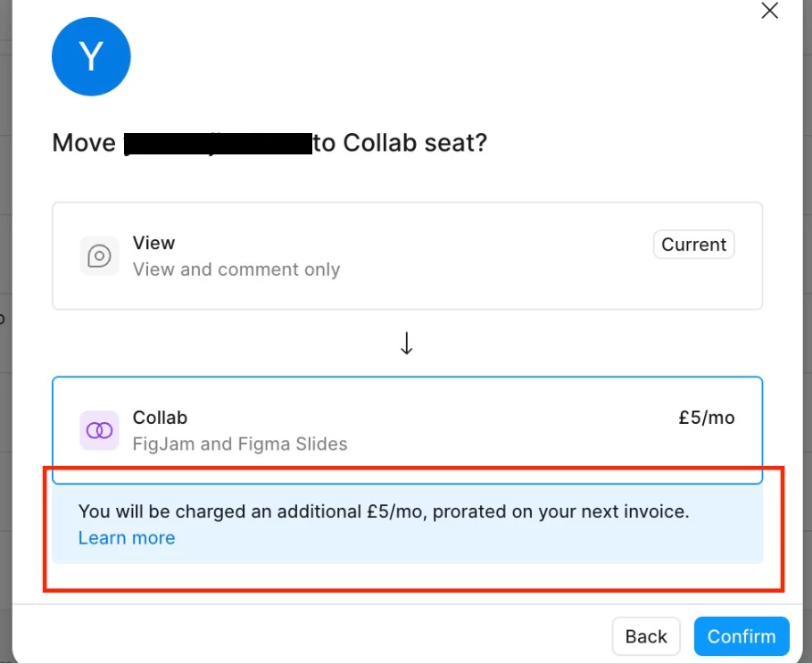Click the 'FigJam and Figma Slides' description
Viewport: 812px width, 664px height.
click(240, 444)
